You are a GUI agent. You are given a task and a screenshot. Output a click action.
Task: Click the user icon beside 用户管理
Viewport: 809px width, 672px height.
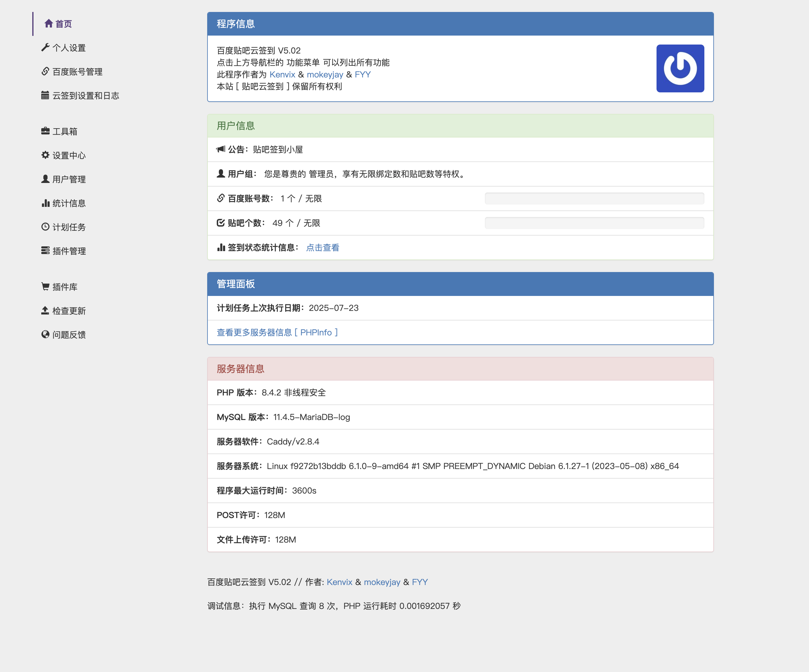point(45,179)
